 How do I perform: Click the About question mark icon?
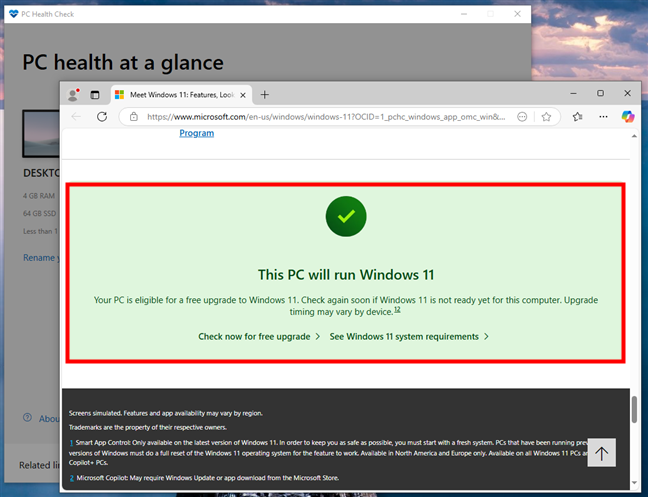coord(27,417)
